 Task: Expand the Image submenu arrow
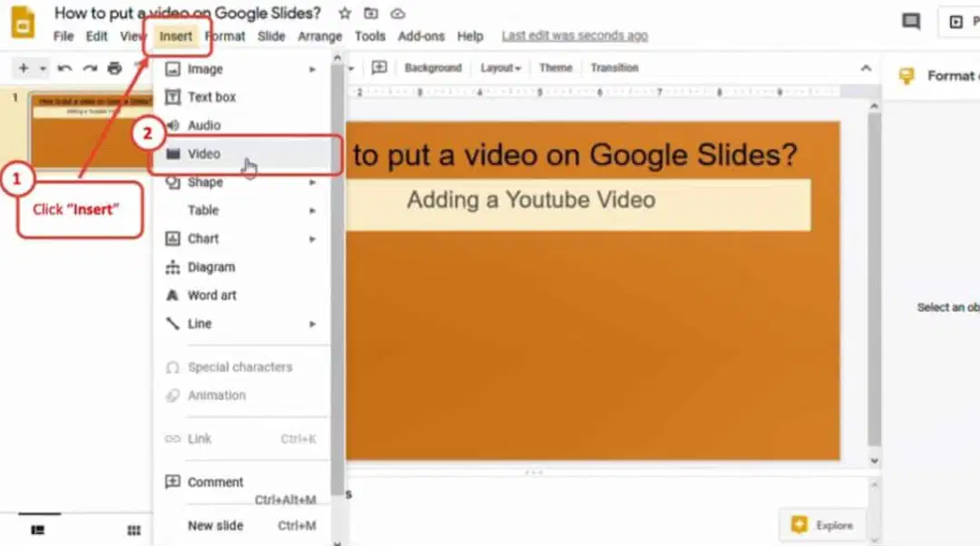[312, 69]
